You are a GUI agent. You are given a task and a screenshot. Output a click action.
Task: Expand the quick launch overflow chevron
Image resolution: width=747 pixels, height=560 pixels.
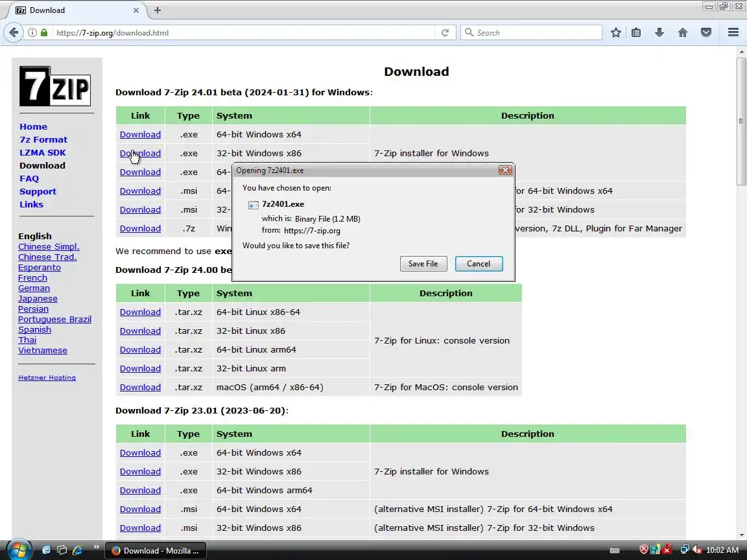[x=96, y=546]
